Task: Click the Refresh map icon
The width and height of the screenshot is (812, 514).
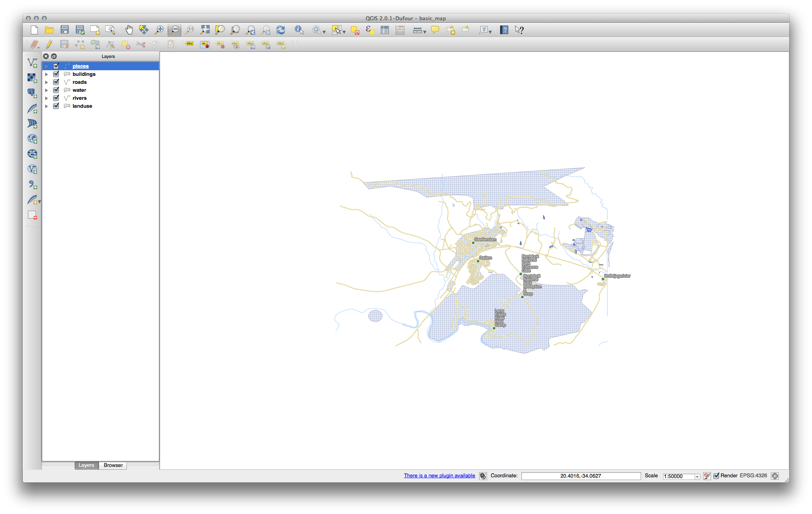Action: coord(281,30)
